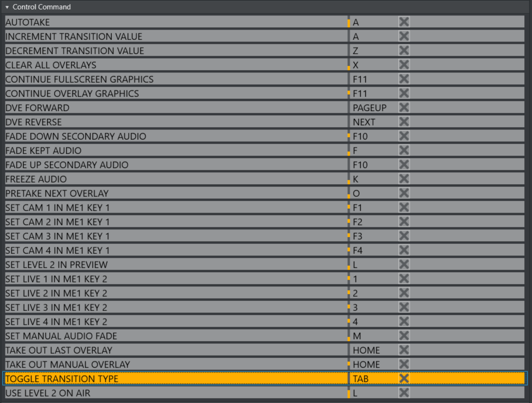Clear USE LEVEL 2 ON AIR shortcut
The height and width of the screenshot is (403, 532).
point(404,393)
